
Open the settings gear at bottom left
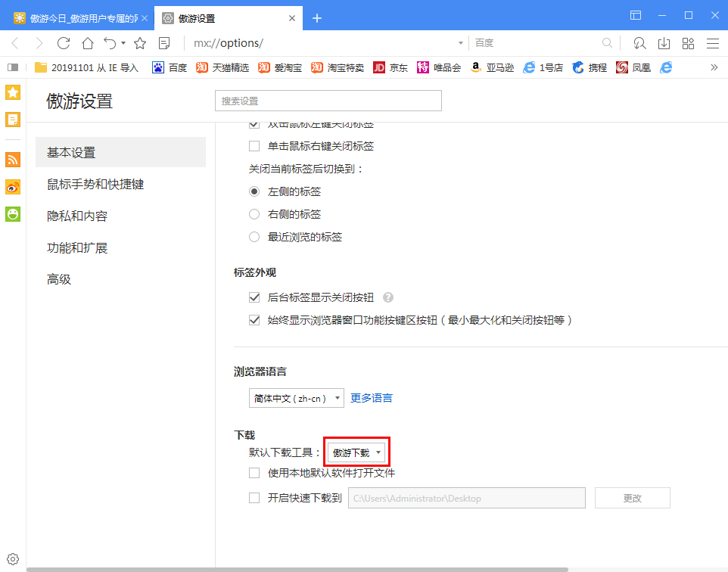pos(12,558)
